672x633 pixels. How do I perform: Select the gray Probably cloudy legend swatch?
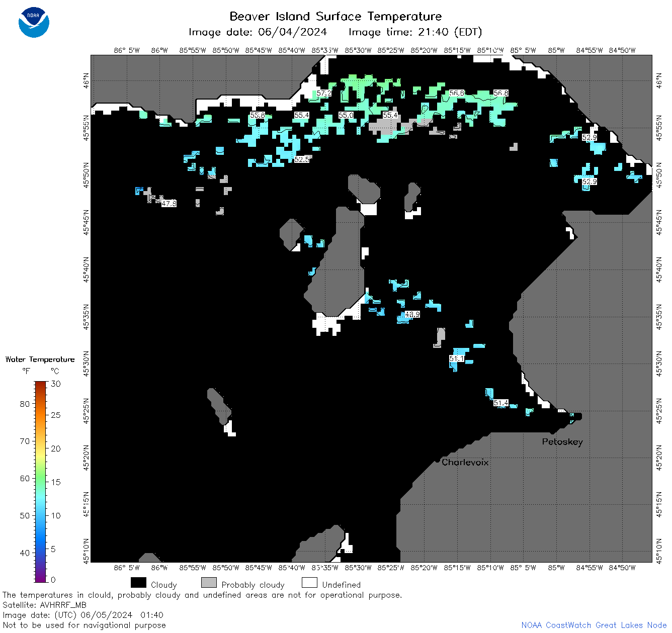pyautogui.click(x=209, y=583)
